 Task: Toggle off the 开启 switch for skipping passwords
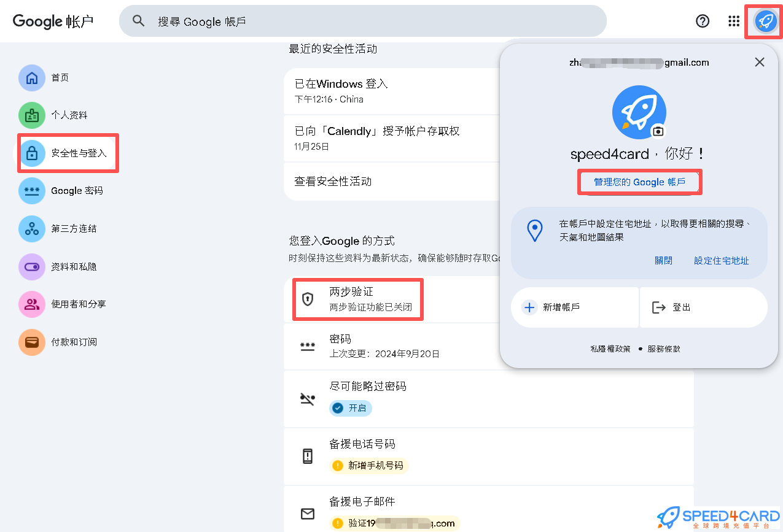(x=350, y=407)
